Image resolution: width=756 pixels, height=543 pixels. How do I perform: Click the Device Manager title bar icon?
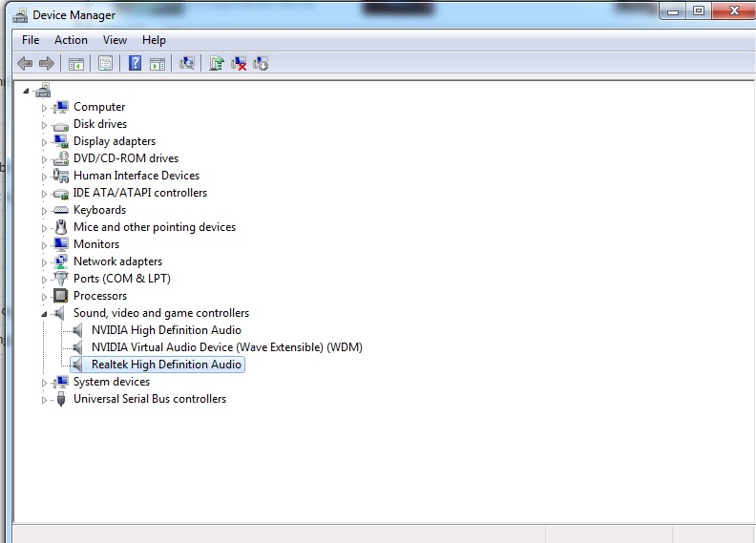point(20,15)
